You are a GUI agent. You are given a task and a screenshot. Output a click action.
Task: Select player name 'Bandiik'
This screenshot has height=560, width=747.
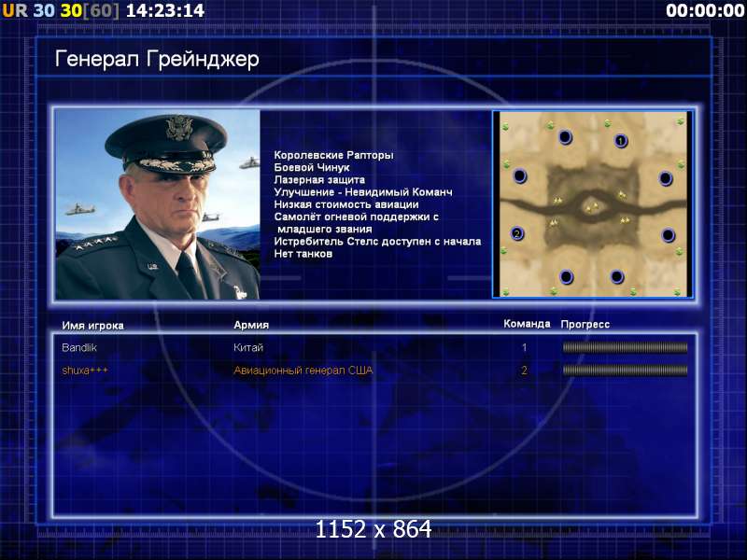point(79,347)
